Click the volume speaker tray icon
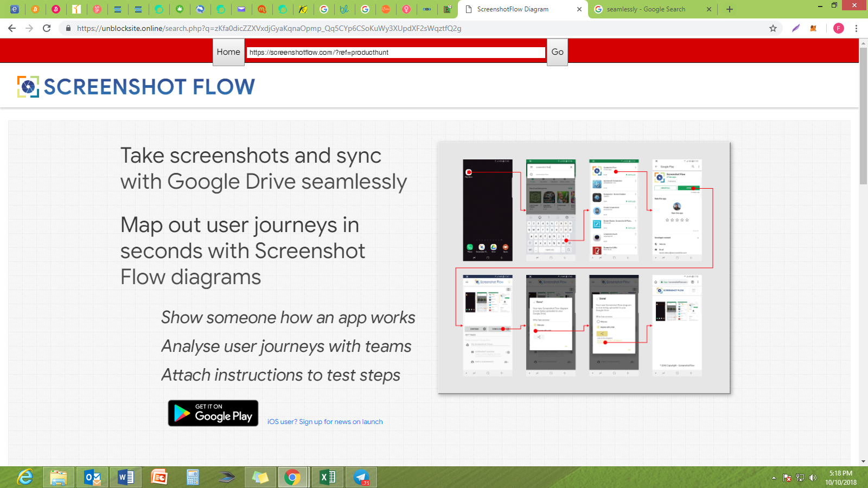The image size is (868, 488). coord(813,478)
